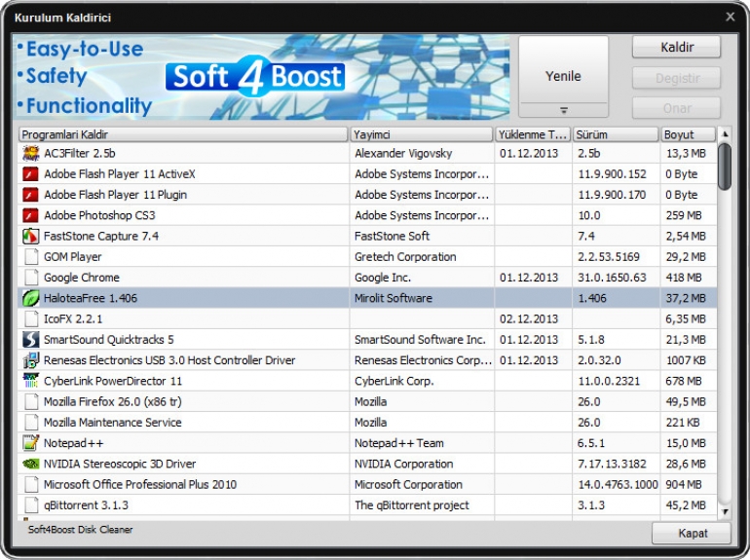Click the Adobe Flash Player 11 ActiveX icon

point(31,174)
